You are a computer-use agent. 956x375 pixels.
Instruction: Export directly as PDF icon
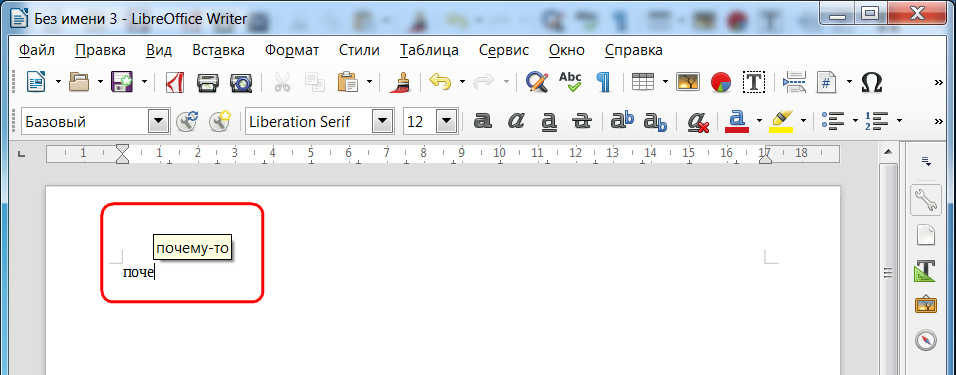pyautogui.click(x=175, y=82)
